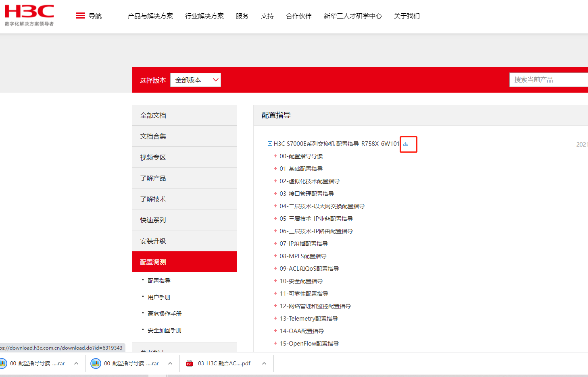Viewport: 588px width, 377px height.
Task: Select 全部文档 in the sidebar
Action: (x=185, y=115)
